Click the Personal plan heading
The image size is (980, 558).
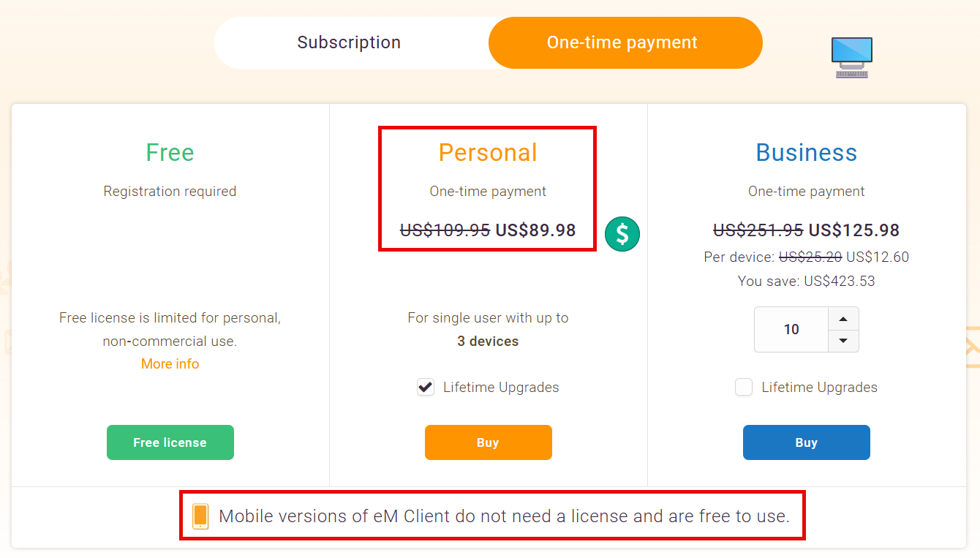488,152
